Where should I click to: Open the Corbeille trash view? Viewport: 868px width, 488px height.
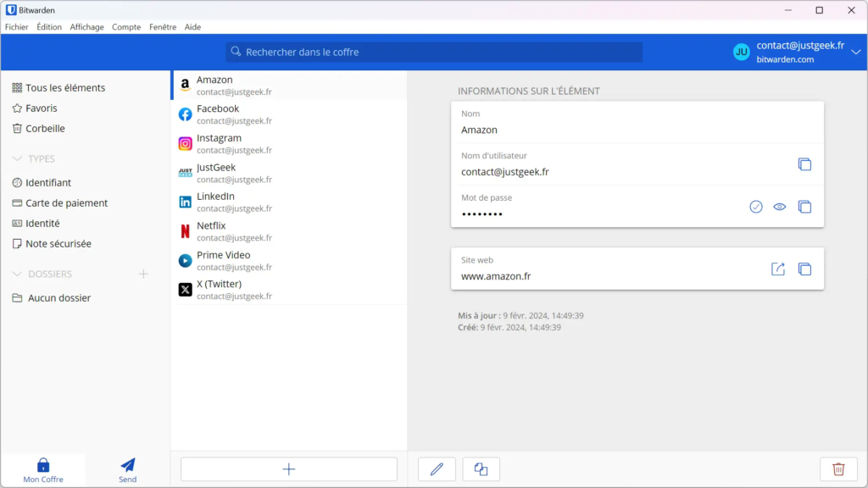point(44,128)
